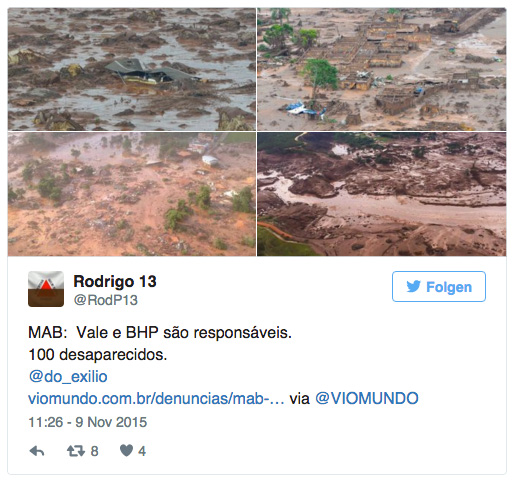Screen dimensions: 513x483
Task: Click the 'Vale e BHP são responsáveis' text
Action: click(184, 333)
